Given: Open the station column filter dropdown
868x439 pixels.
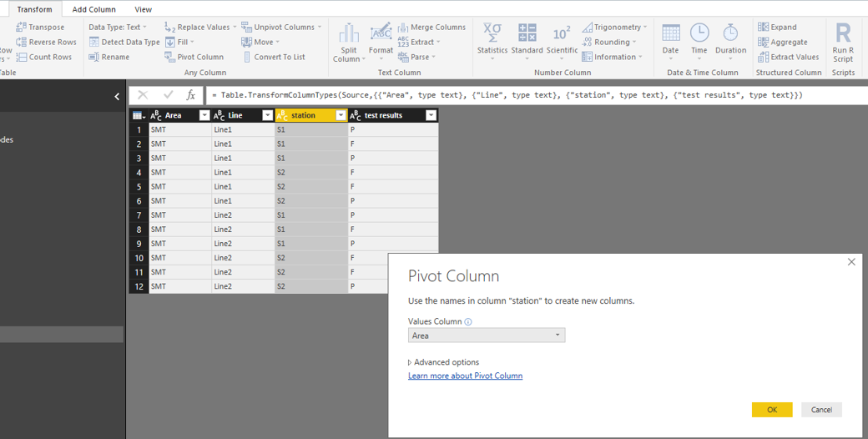Looking at the screenshot, I should tap(341, 116).
